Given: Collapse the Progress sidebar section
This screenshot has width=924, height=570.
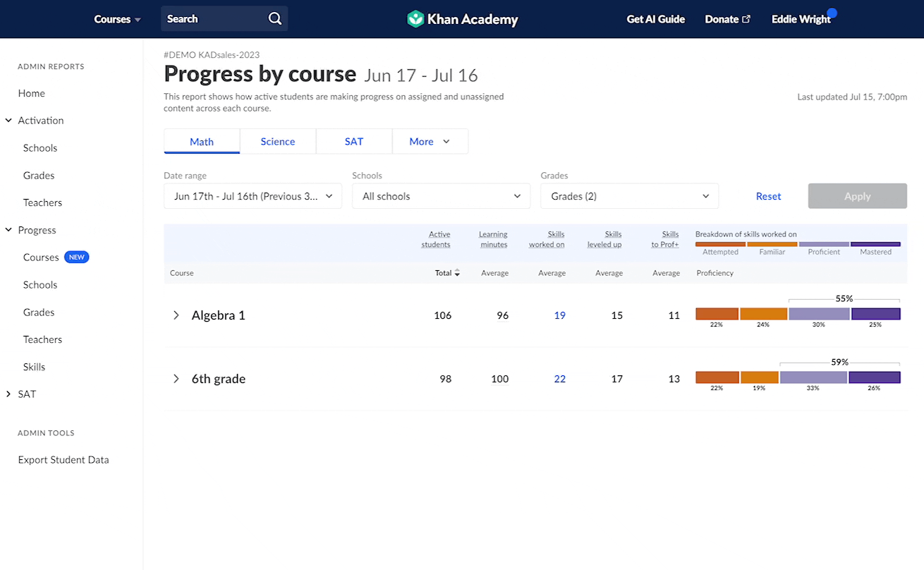Looking at the screenshot, I should pyautogui.click(x=8, y=230).
